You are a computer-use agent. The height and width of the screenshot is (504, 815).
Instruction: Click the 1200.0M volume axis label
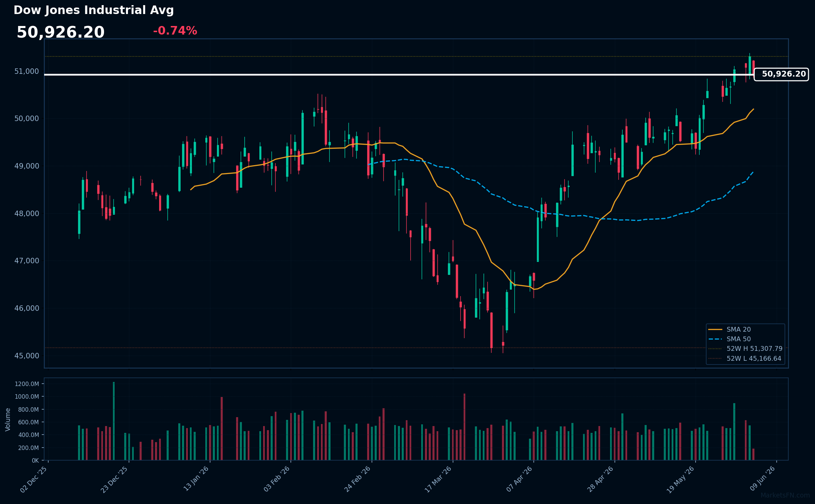pos(27,384)
